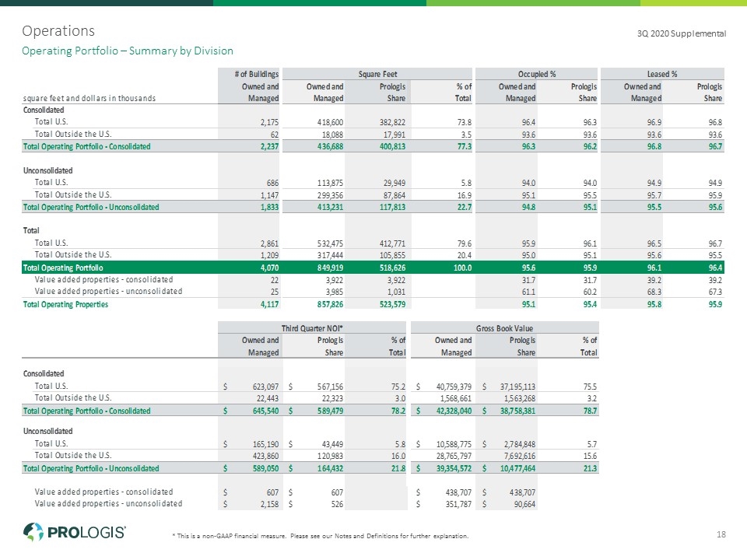
Task: Click unconsolidated NOI total 589,050
Action: click(265, 468)
